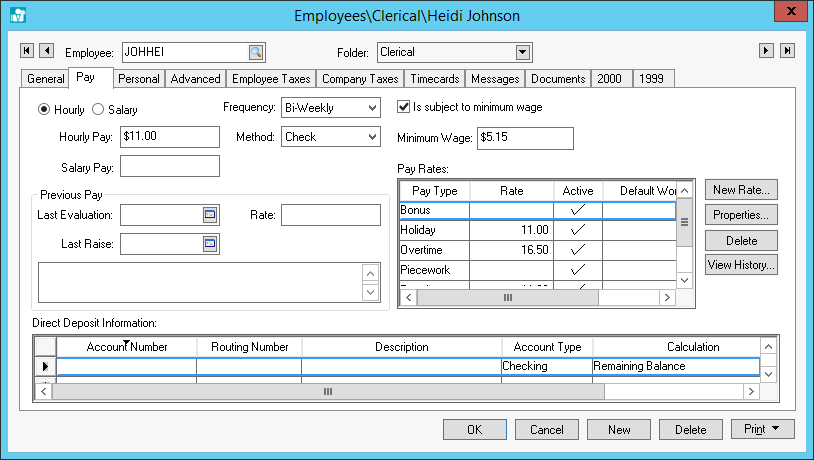Select the Salary radio button
814x460 pixels.
click(x=98, y=110)
